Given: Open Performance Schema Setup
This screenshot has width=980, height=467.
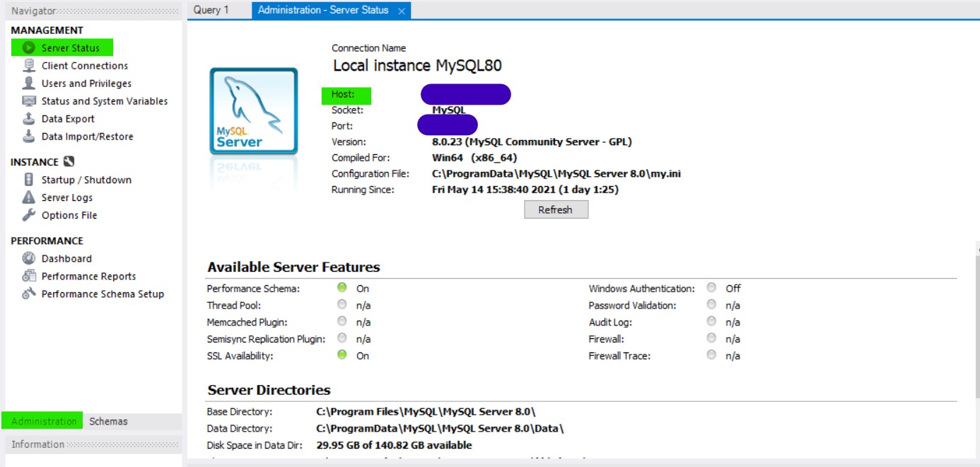Looking at the screenshot, I should click(103, 294).
